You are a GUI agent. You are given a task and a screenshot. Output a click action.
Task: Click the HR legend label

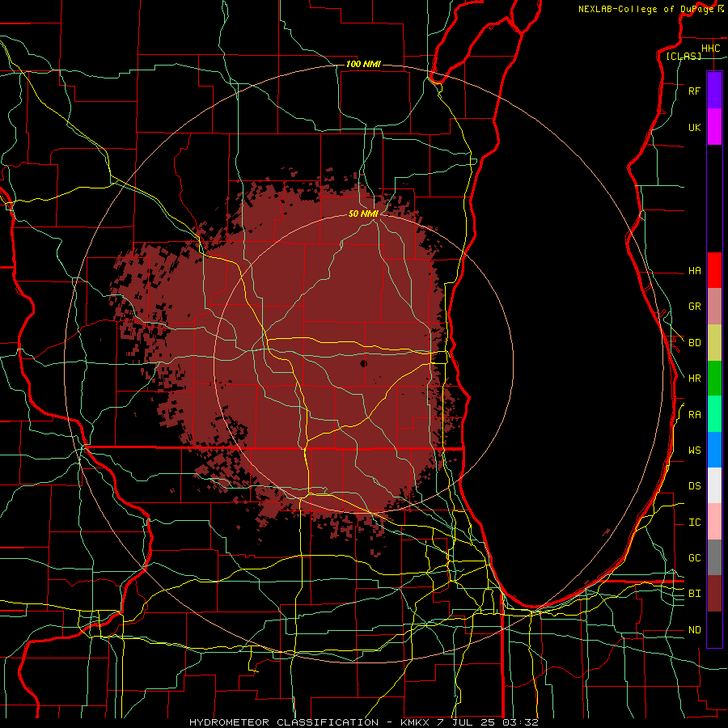click(694, 379)
